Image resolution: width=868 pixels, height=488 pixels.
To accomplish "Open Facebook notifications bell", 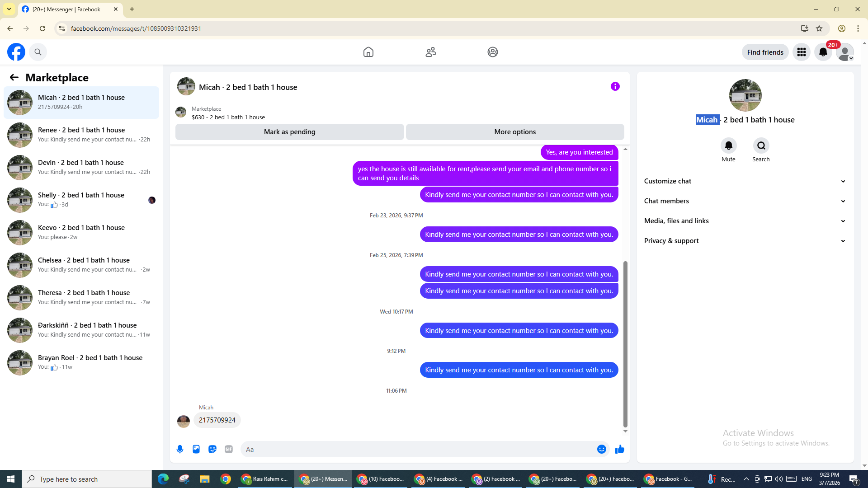I will click(x=823, y=52).
